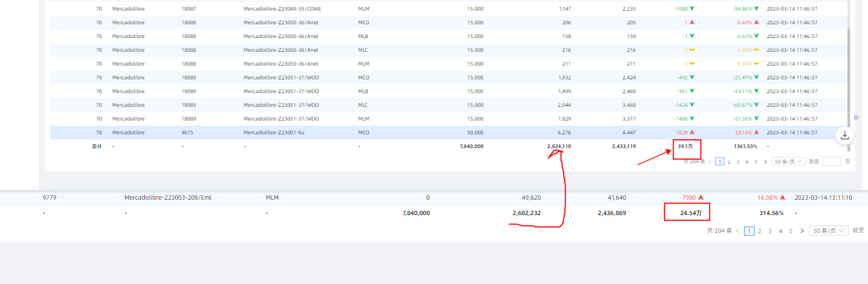Click ID 9779 in lower table

[x=50, y=197]
